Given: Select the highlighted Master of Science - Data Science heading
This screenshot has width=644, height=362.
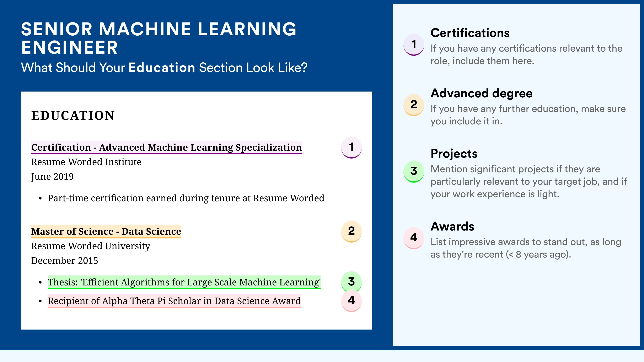Looking at the screenshot, I should pyautogui.click(x=106, y=232).
